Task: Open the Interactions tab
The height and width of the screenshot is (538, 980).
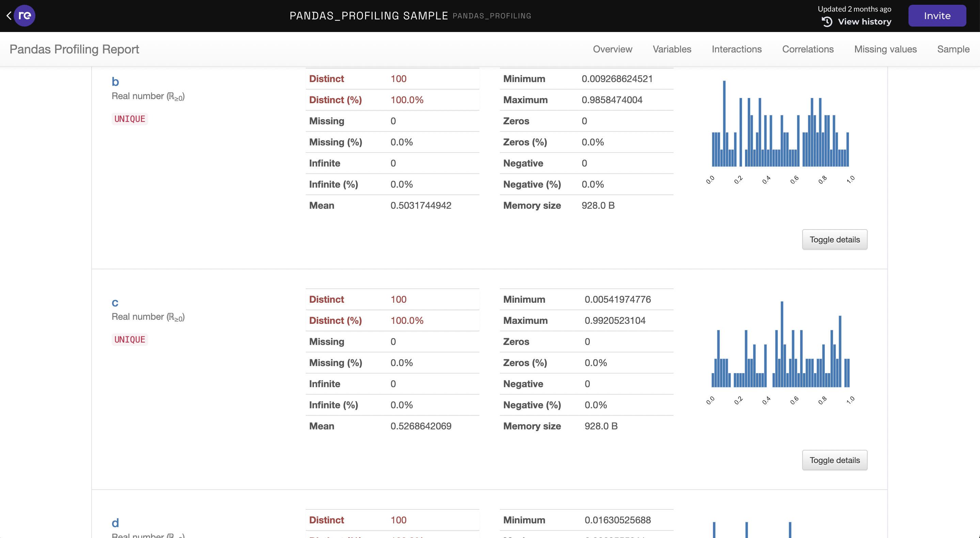Action: tap(737, 49)
